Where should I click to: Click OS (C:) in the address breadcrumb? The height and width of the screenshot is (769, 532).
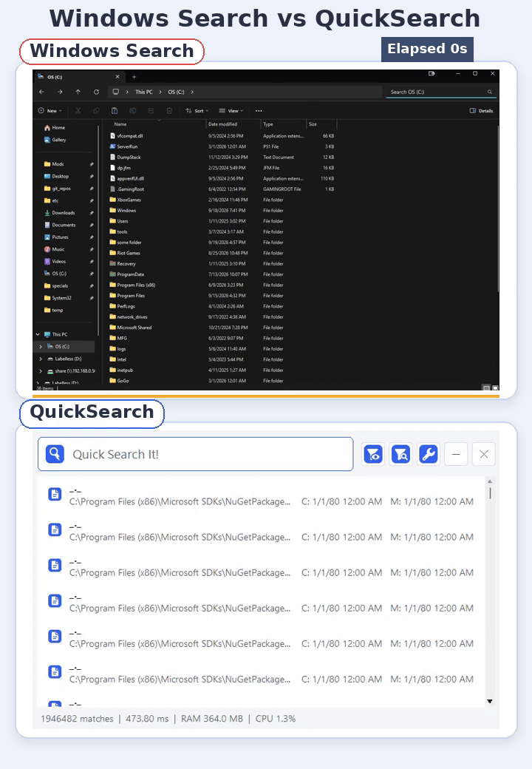point(176,92)
